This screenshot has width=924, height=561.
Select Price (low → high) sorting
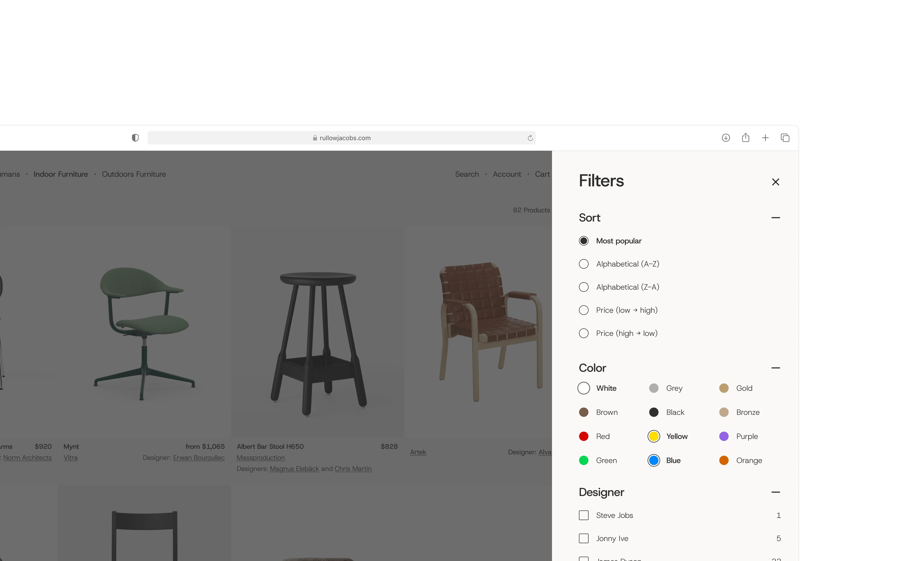pos(618,310)
